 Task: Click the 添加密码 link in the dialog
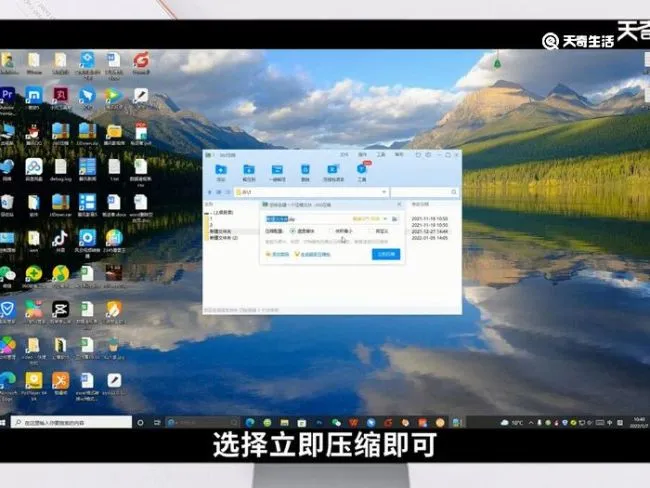[277, 254]
